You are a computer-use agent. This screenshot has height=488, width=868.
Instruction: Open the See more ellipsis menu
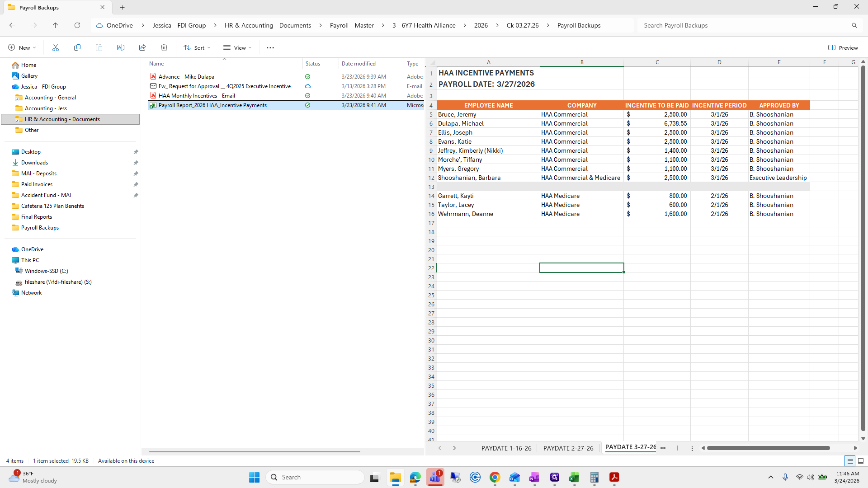click(x=270, y=47)
